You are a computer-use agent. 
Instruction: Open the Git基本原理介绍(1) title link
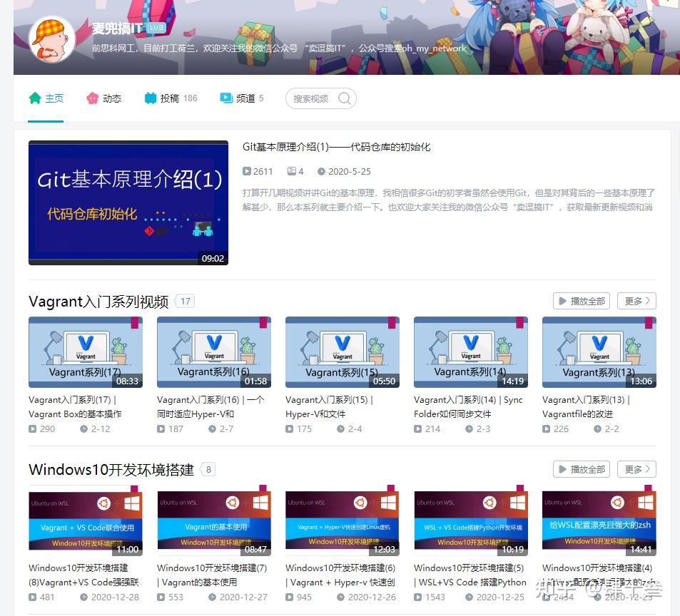pos(337,148)
